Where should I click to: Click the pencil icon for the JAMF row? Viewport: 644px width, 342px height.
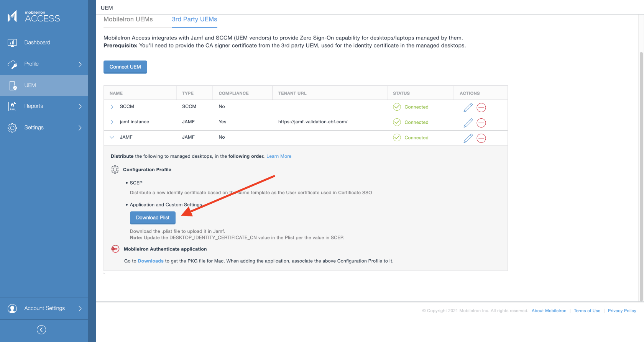468,138
